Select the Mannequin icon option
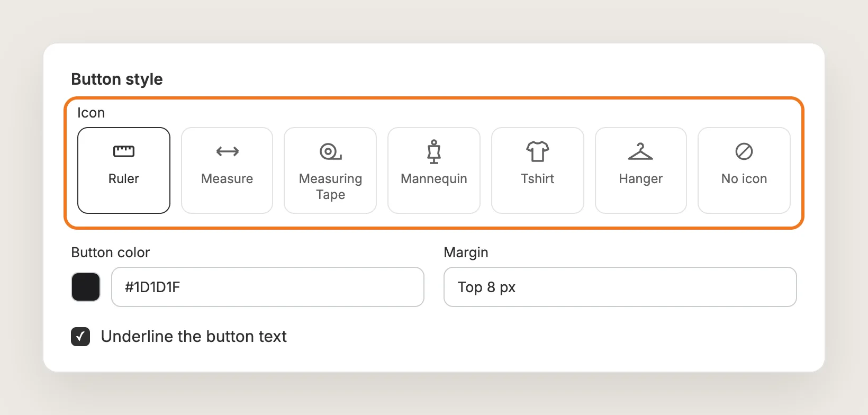 [x=434, y=170]
